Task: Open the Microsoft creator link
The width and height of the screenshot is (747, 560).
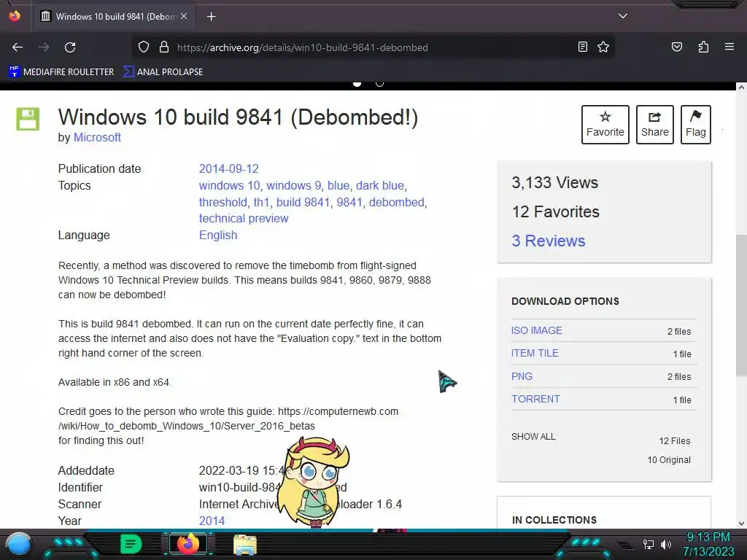Action: [x=97, y=137]
